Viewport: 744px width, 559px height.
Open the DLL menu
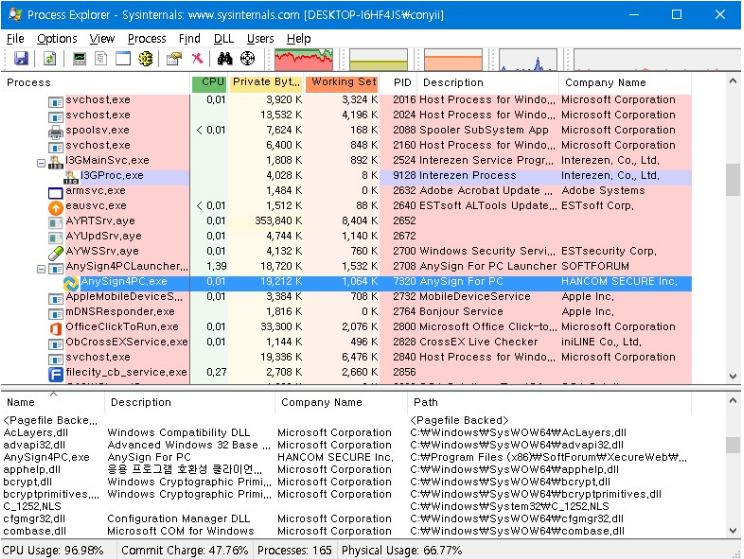[223, 39]
